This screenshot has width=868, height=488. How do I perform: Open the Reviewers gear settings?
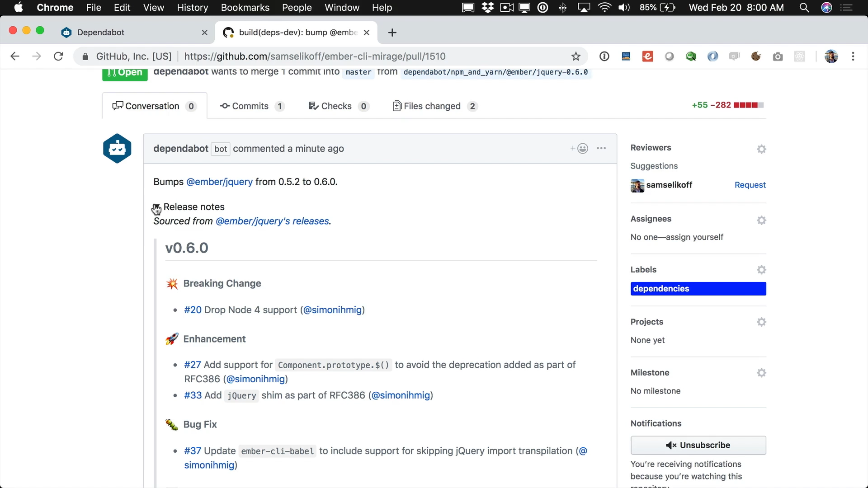tap(761, 149)
